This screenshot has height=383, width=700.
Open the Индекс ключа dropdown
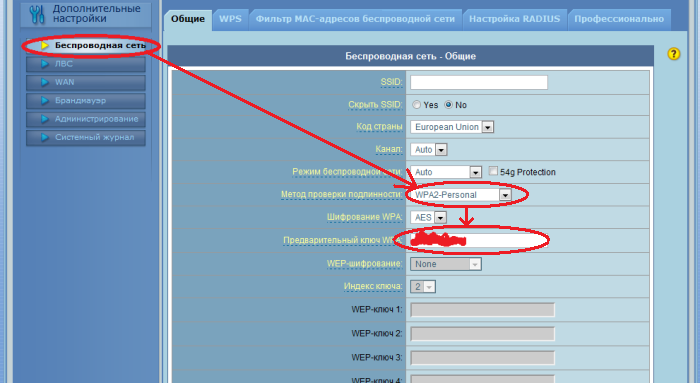[423, 287]
